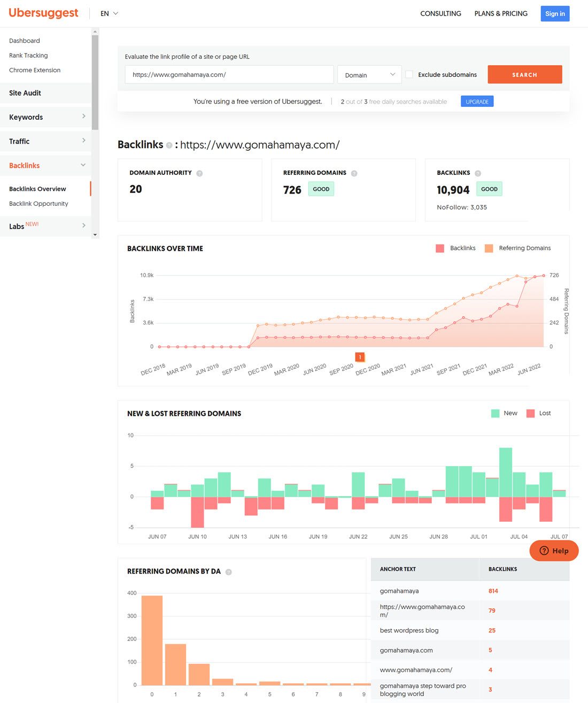Open the Referring Domains help tooltip icon

[x=354, y=173]
